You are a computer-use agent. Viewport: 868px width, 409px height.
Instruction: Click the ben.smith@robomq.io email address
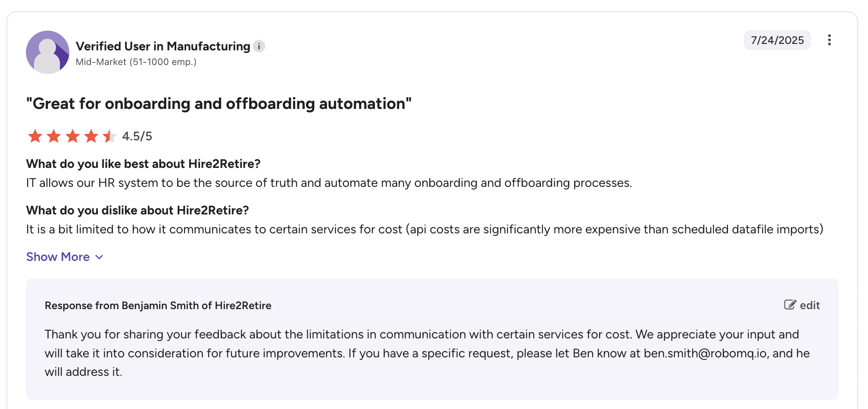click(705, 353)
